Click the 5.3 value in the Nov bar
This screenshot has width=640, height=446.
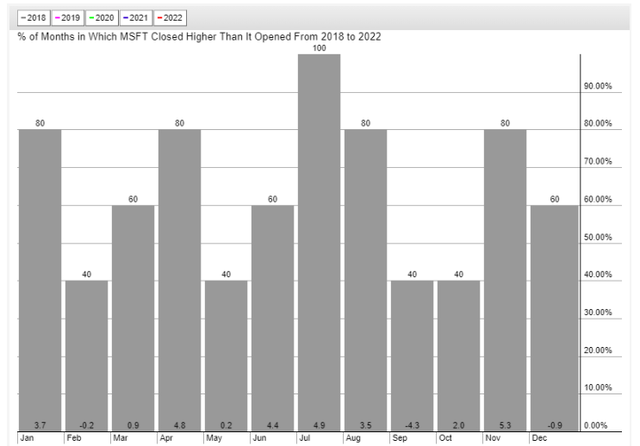click(505, 425)
